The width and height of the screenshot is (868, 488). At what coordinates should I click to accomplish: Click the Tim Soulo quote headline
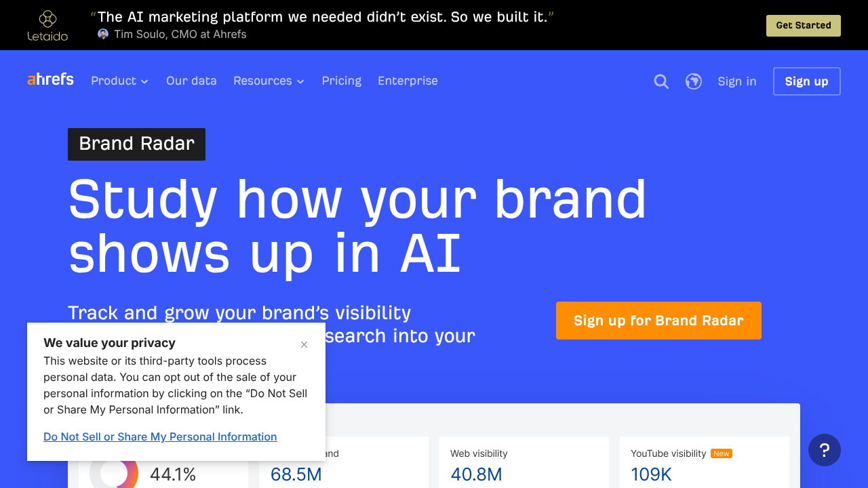(322, 17)
